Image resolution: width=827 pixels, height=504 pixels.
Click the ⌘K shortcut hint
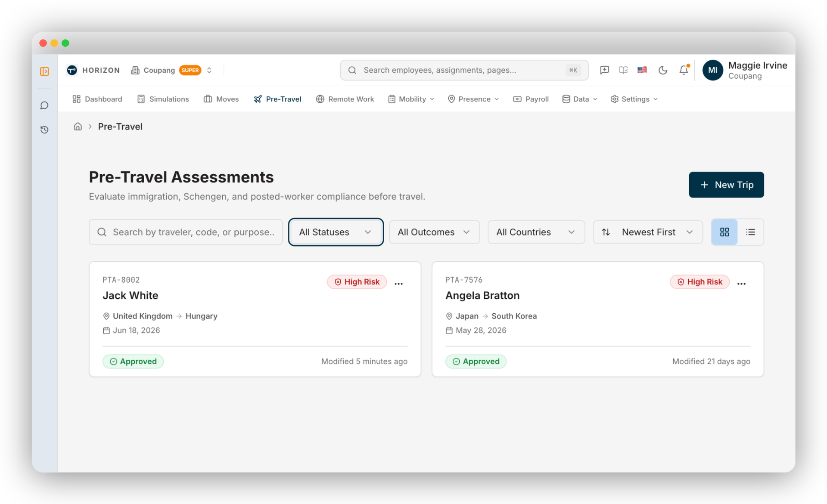tap(573, 70)
